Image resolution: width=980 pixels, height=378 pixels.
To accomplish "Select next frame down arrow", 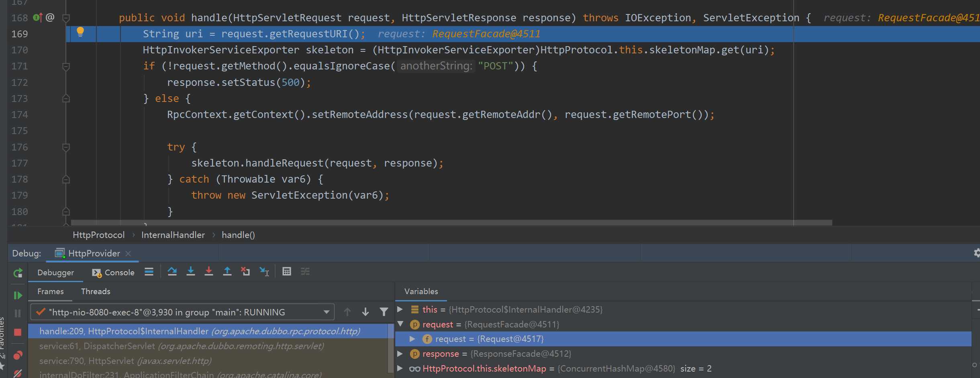I will point(365,312).
